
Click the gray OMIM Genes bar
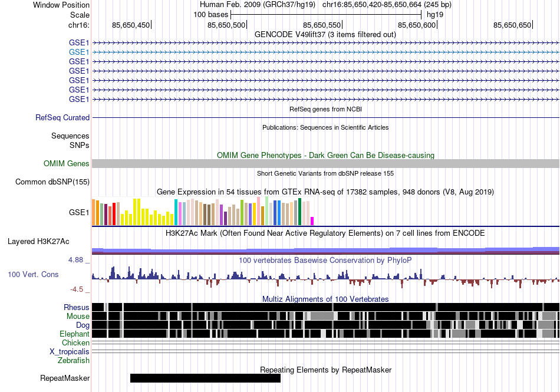coord(325,163)
